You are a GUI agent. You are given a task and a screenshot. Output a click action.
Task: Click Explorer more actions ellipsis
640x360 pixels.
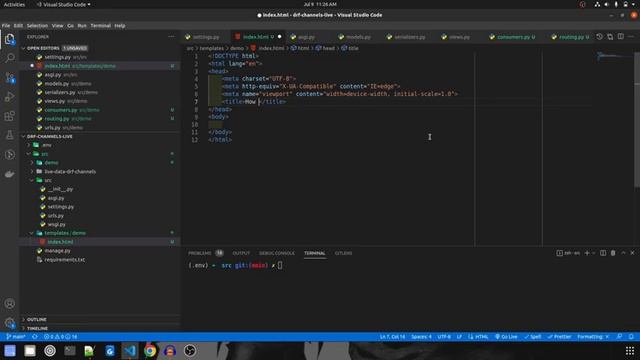pos(171,37)
